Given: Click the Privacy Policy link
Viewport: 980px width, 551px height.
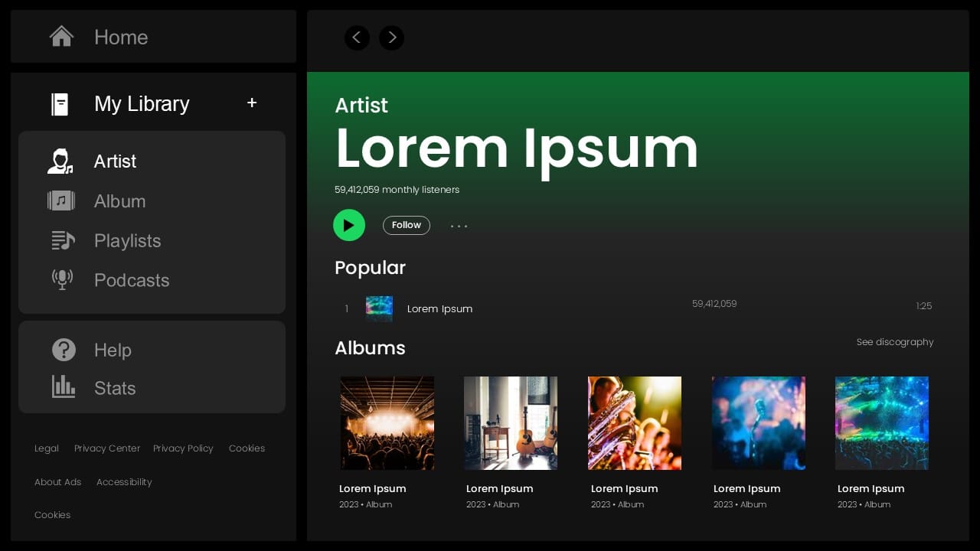Looking at the screenshot, I should pyautogui.click(x=183, y=448).
